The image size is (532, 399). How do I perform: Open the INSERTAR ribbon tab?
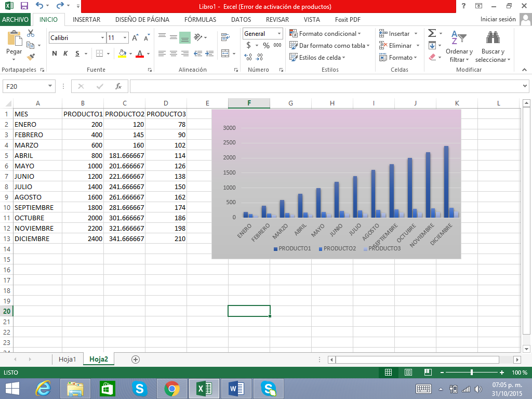pyautogui.click(x=86, y=20)
